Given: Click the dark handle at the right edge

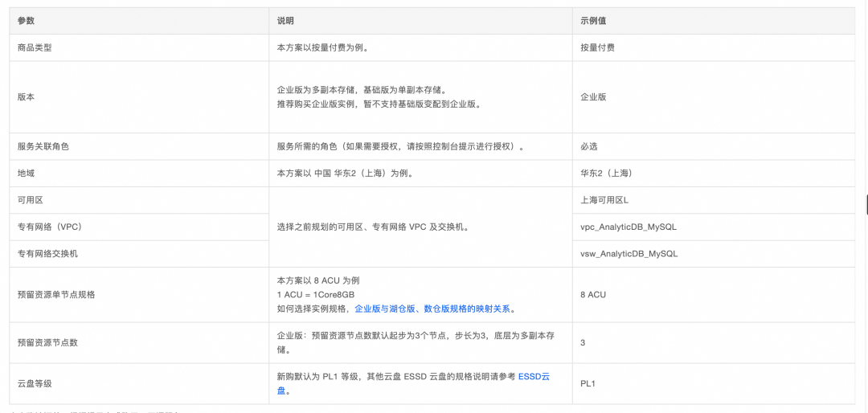Looking at the screenshot, I should coord(866,204).
